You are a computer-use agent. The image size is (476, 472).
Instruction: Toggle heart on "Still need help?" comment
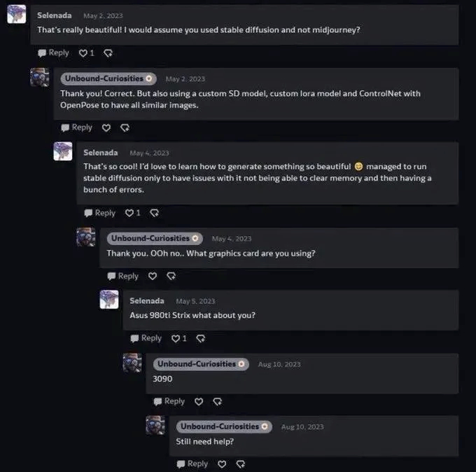(x=222, y=464)
